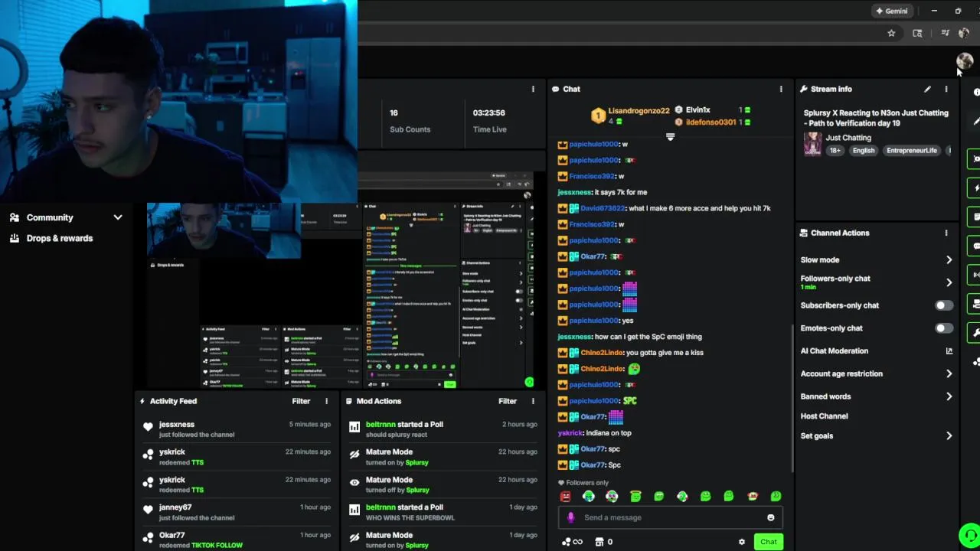980x551 pixels.
Task: Click 'Followers only' chat status text
Action: [x=587, y=483]
